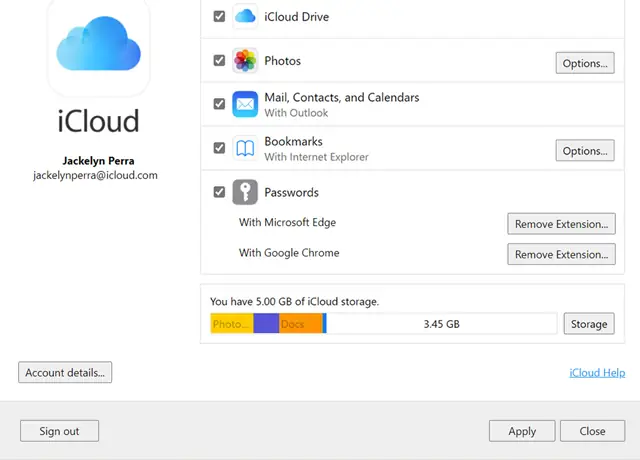Click the yellow Photos storage segment

pyautogui.click(x=232, y=324)
